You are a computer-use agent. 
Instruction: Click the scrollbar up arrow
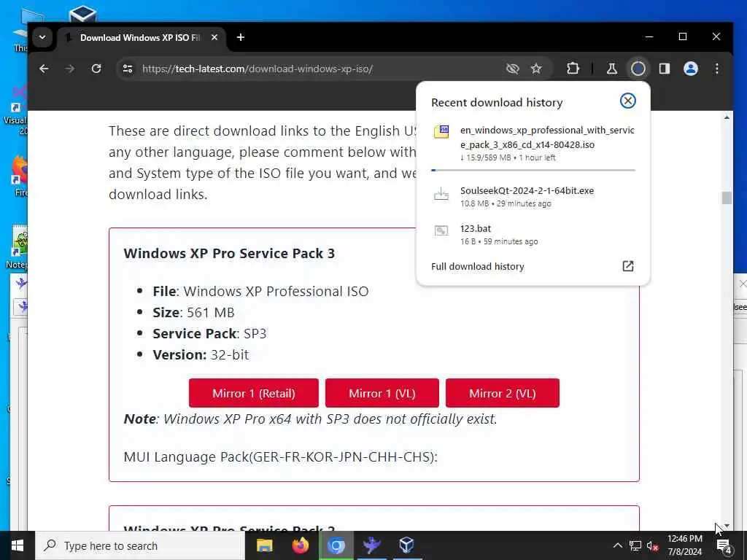[x=727, y=117]
